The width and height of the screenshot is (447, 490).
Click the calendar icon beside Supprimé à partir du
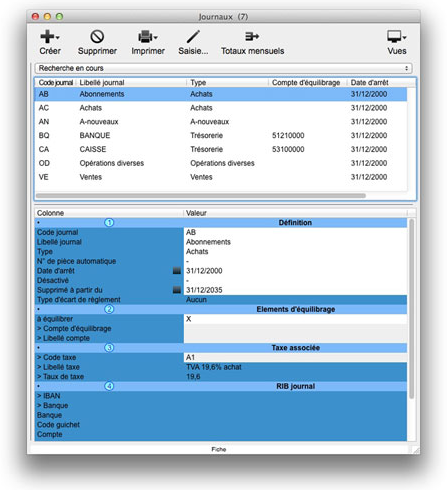coord(177,290)
